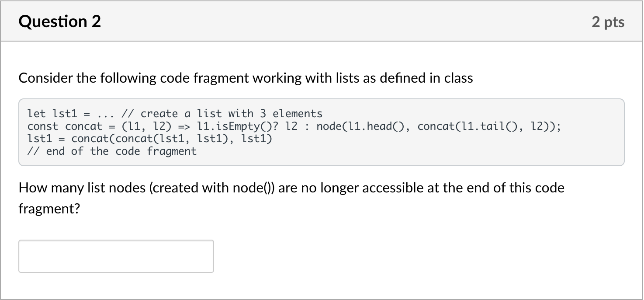Click the 'const concat' definition line

[294, 126]
